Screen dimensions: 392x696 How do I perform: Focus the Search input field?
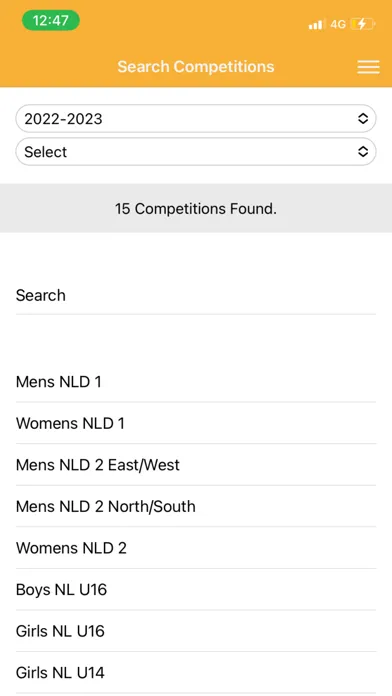pyautogui.click(x=196, y=296)
